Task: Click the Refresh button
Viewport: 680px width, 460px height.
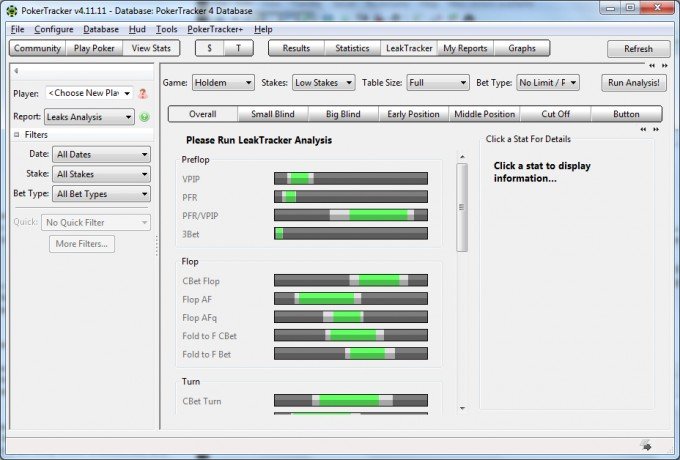Action: (638, 49)
